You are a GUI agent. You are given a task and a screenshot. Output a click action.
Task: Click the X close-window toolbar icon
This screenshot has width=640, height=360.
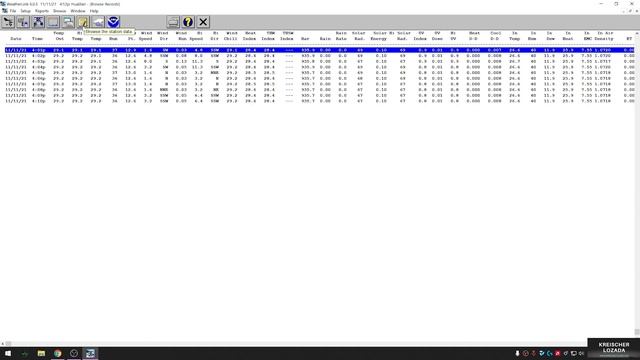(203, 22)
